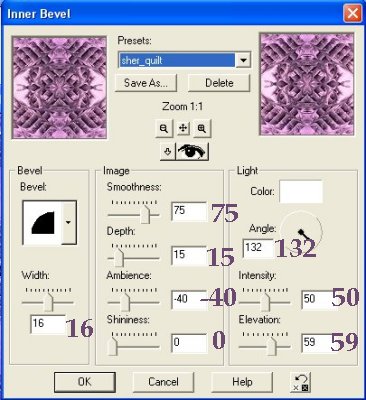Click the Width value input field

point(48,324)
